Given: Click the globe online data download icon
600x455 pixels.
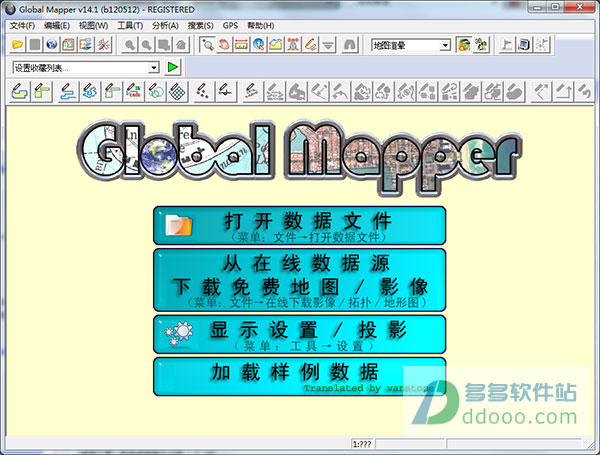Looking at the screenshot, I should click(x=51, y=45).
